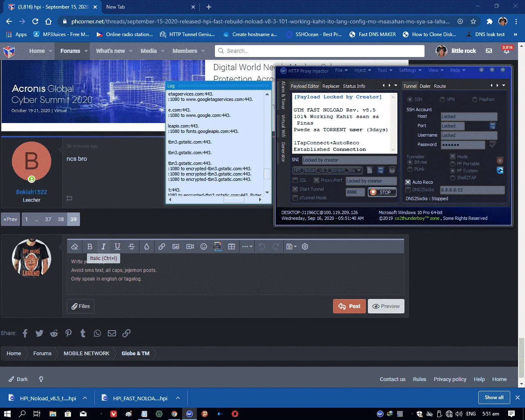The width and height of the screenshot is (525, 420).
Task: Bookmark this page with the star icon
Action: coord(473,21)
